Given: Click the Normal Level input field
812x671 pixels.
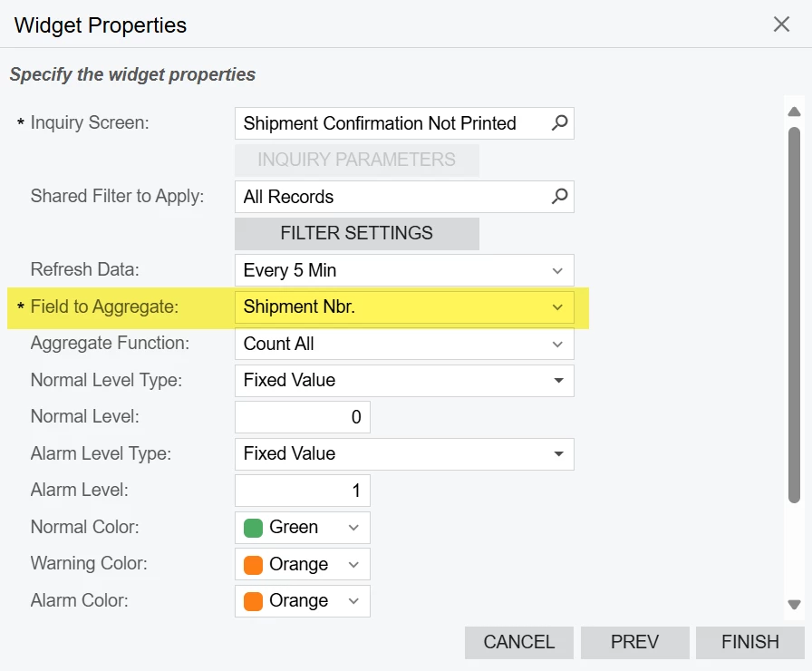Looking at the screenshot, I should point(303,417).
